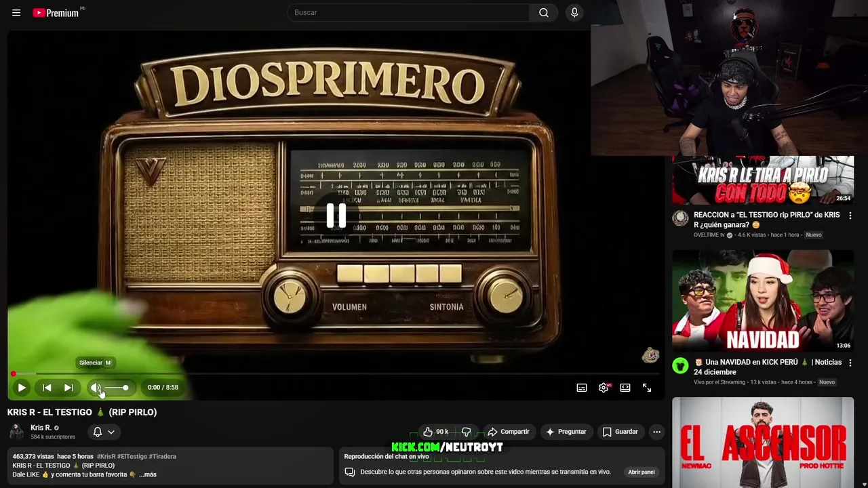Click Vivo por el Streaming channel name
This screenshot has height=488, width=868.
click(x=719, y=382)
